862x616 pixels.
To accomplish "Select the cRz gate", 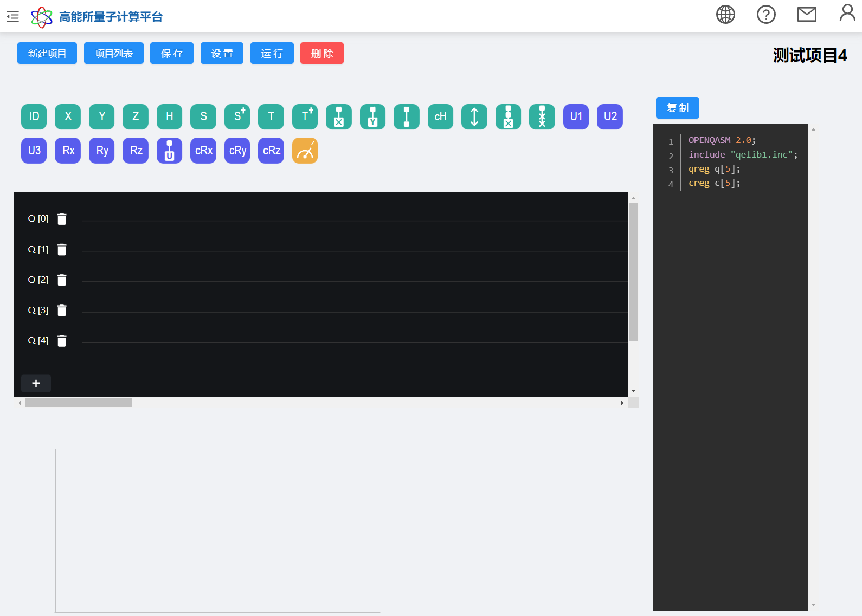I will pyautogui.click(x=271, y=151).
